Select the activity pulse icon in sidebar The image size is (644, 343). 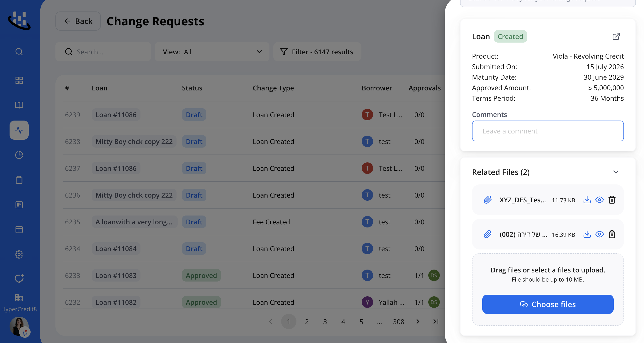coord(19,130)
